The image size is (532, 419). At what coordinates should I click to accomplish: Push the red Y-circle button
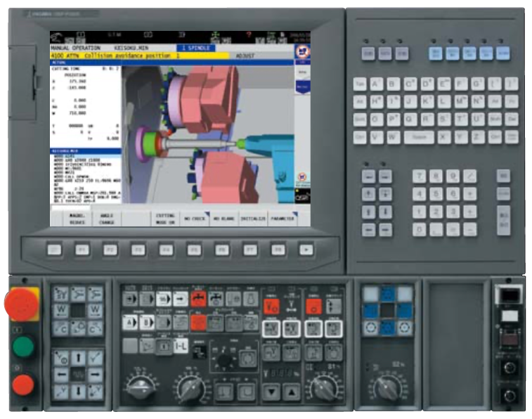click(271, 307)
